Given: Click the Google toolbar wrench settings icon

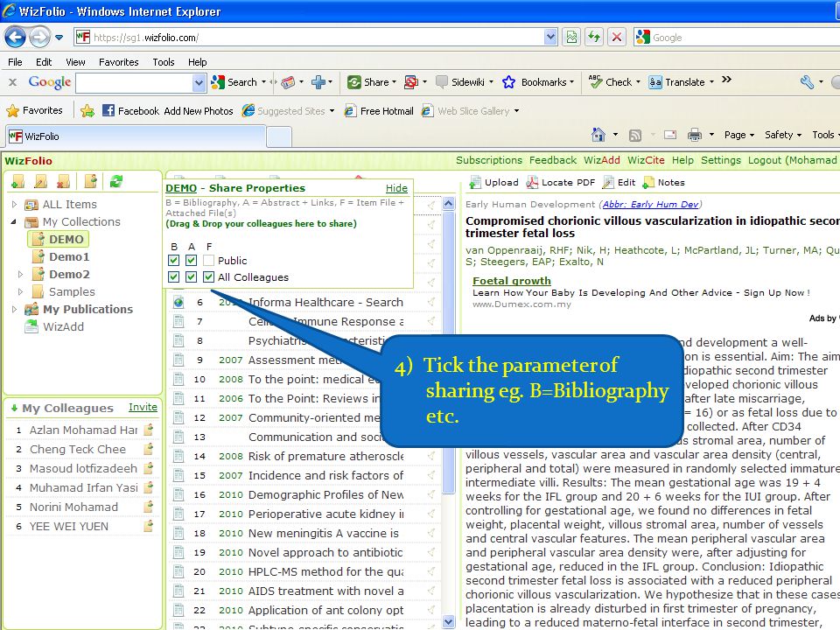Looking at the screenshot, I should 807,82.
